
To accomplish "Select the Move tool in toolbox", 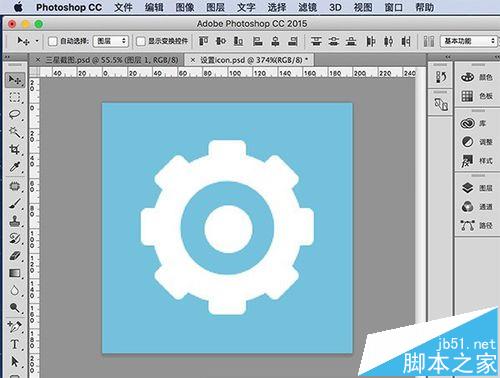I will coord(15,80).
